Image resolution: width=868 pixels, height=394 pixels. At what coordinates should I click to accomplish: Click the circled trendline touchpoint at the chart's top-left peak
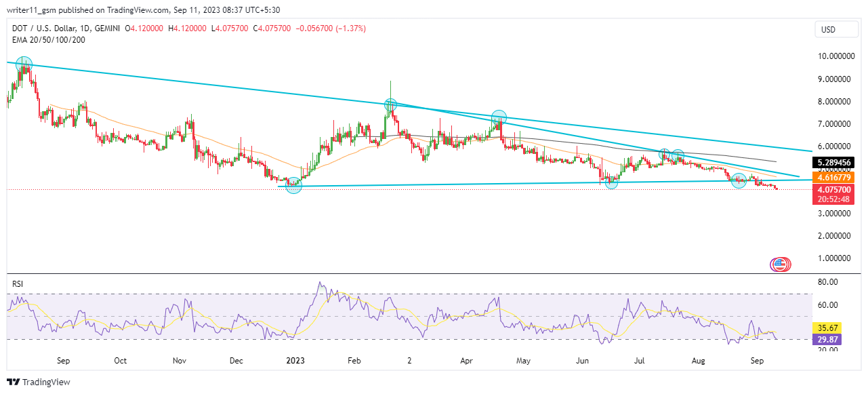24,65
